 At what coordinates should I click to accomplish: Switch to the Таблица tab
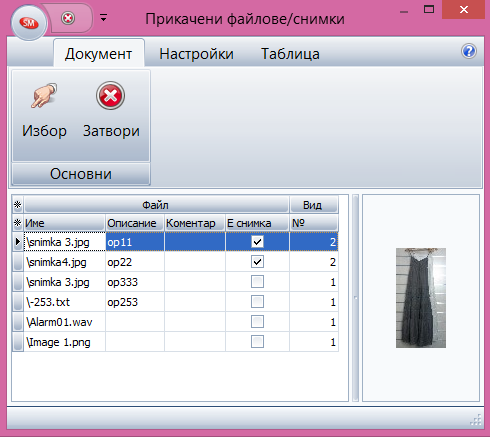(x=290, y=54)
